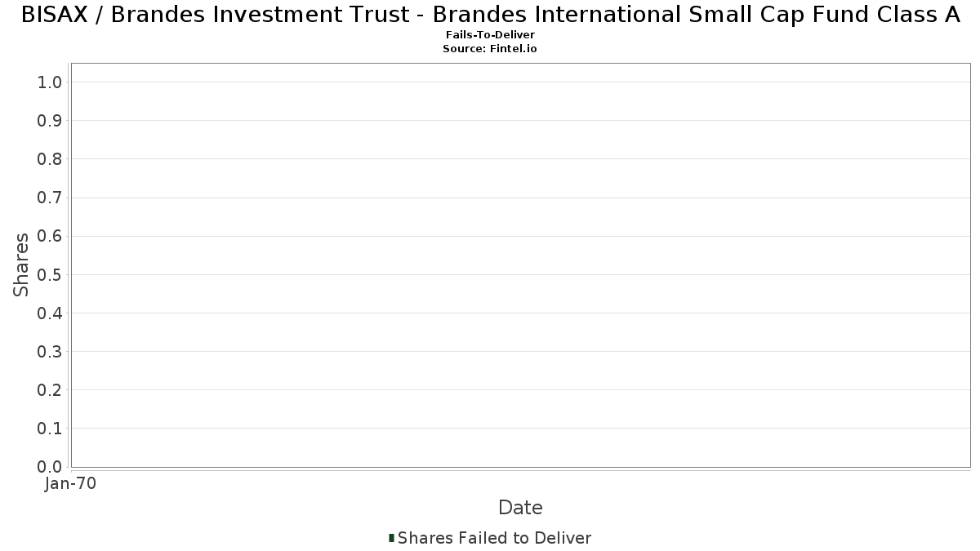Image resolution: width=980 pixels, height=551 pixels.
Task: Click the 1.0 y-axis tick label
Action: click(50, 82)
